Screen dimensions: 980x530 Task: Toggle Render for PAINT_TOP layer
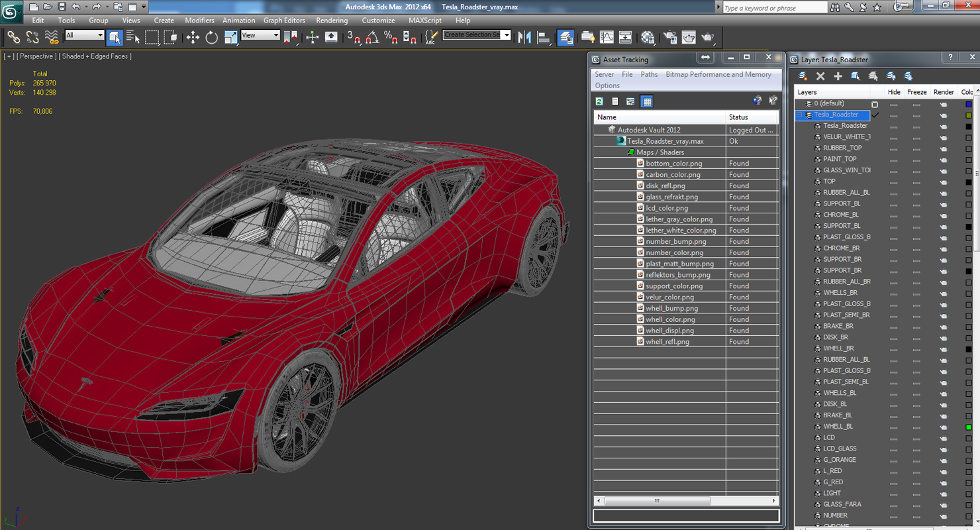[x=943, y=160]
